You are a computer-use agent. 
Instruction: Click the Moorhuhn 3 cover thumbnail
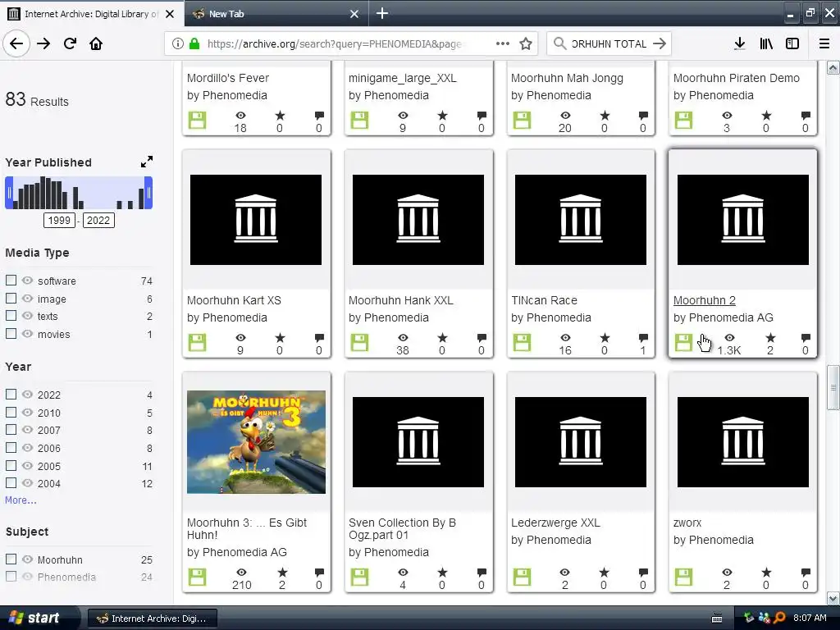[256, 442]
